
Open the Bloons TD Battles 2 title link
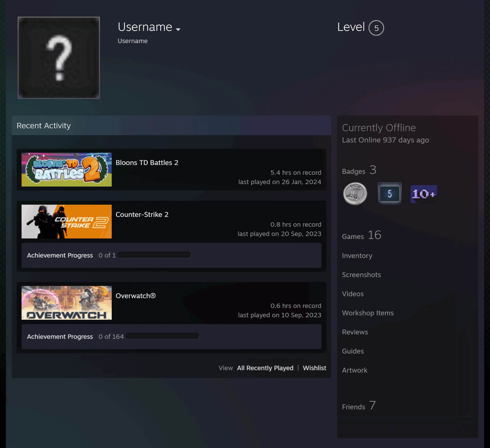pos(147,163)
